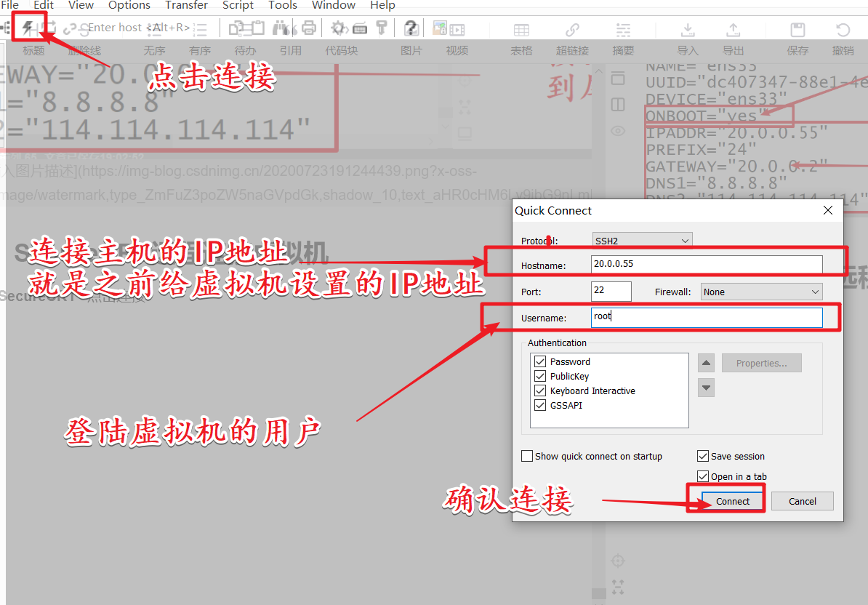Image resolution: width=868 pixels, height=605 pixels.
Task: Toggle the Save session checkbox
Action: 703,456
